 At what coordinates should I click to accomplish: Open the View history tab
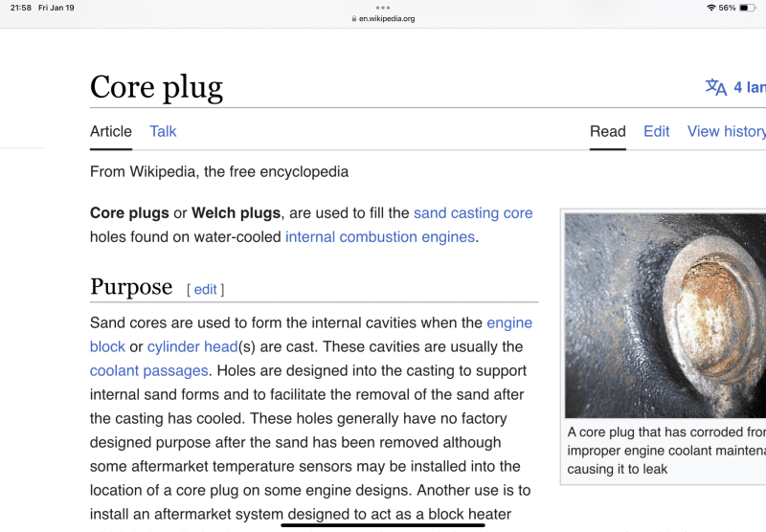point(726,131)
